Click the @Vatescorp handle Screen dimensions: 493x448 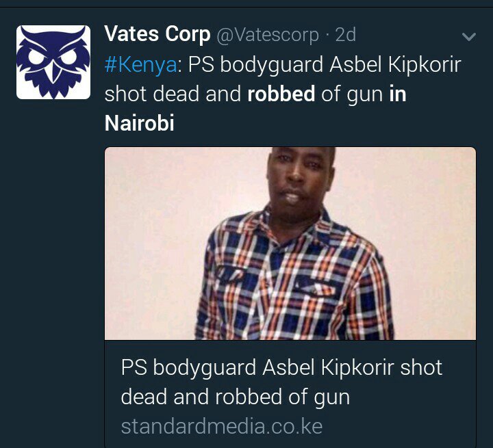coord(268,35)
